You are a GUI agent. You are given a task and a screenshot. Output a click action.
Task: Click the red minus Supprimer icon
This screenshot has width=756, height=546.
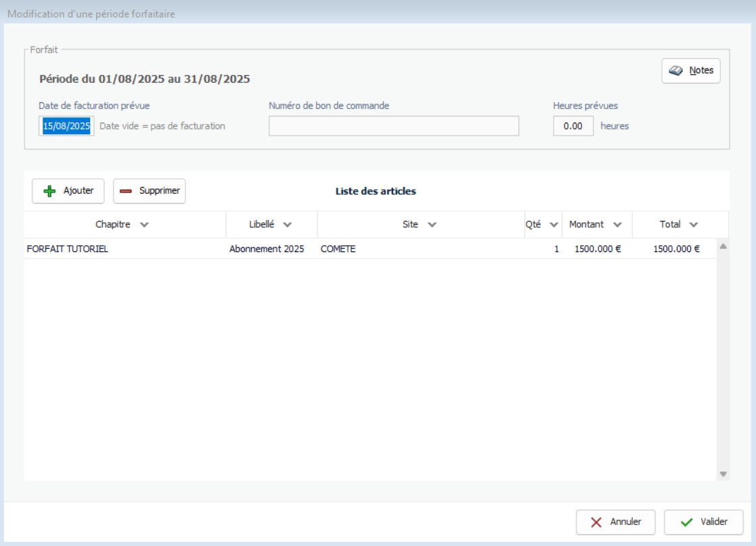pos(126,191)
